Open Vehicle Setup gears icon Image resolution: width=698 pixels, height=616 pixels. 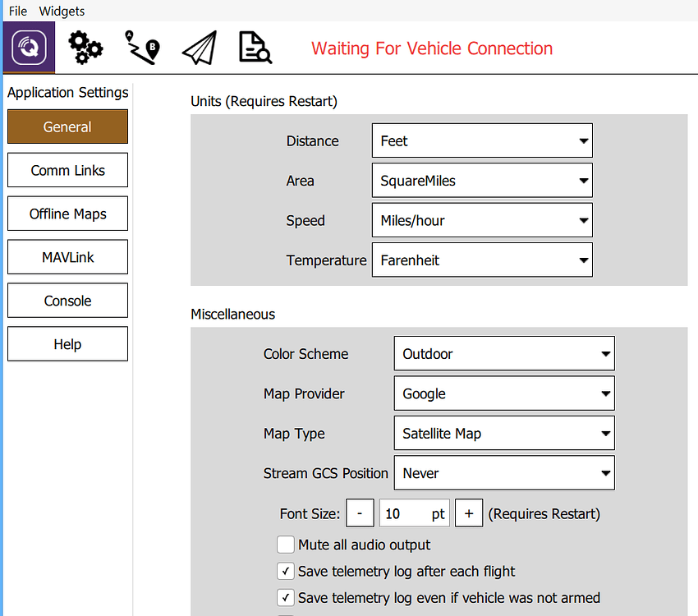click(85, 48)
